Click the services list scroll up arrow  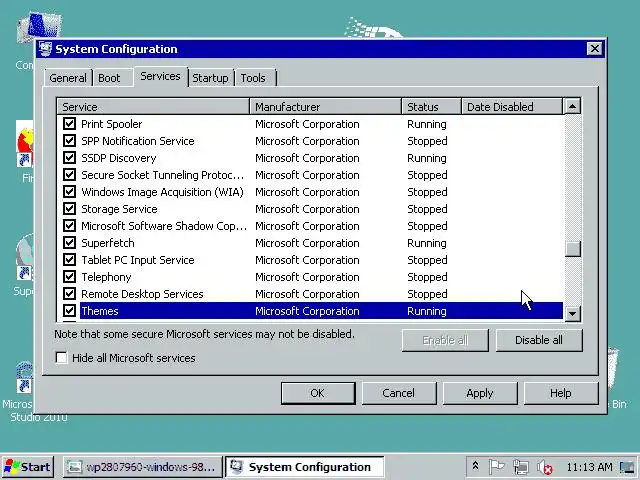click(572, 107)
